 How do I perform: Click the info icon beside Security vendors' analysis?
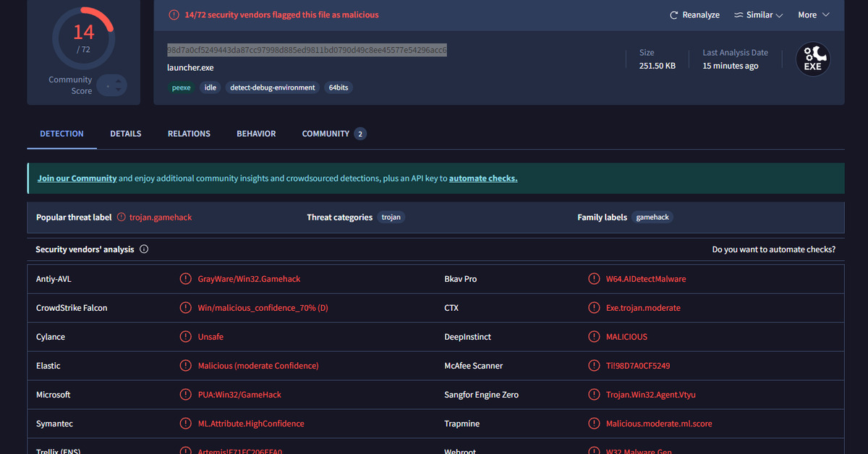tap(144, 249)
